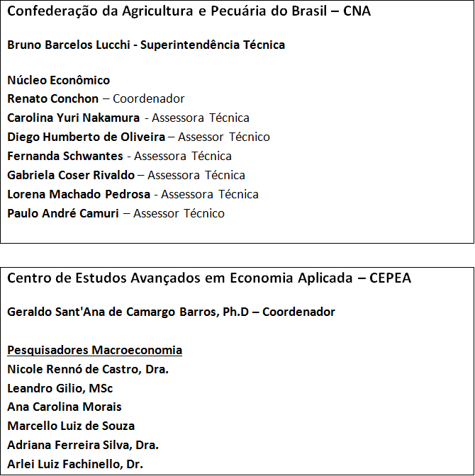
Task: Click the Confederação da Agricultura CNA heading
Action: point(189,11)
